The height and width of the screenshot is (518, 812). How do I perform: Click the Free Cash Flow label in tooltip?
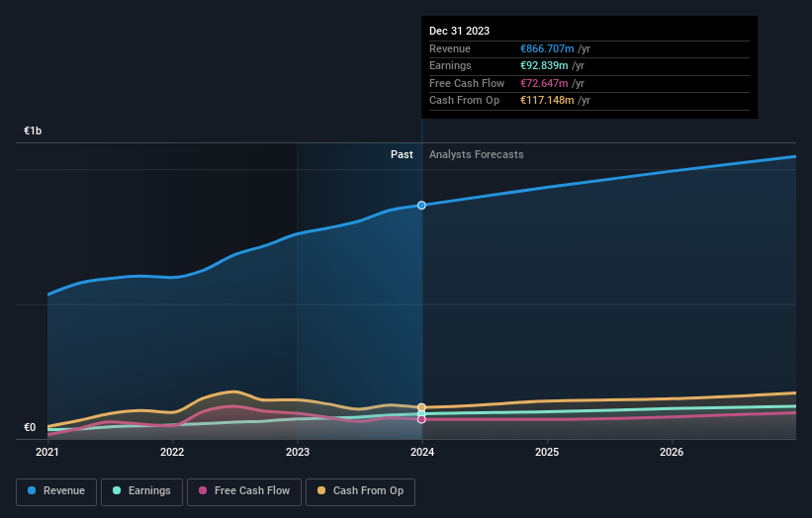coord(467,83)
